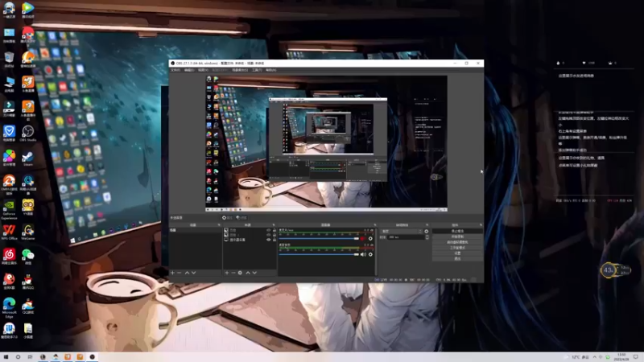The width and height of the screenshot is (644, 362).
Task: Click the 滤镜 (Filters) button below the preview
Action: tap(242, 217)
